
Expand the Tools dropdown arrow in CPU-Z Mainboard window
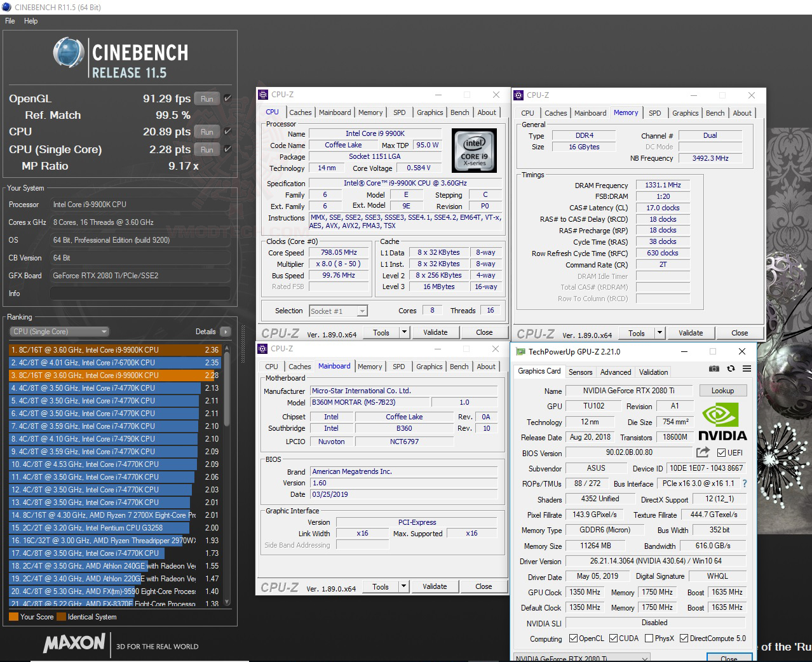coord(403,586)
